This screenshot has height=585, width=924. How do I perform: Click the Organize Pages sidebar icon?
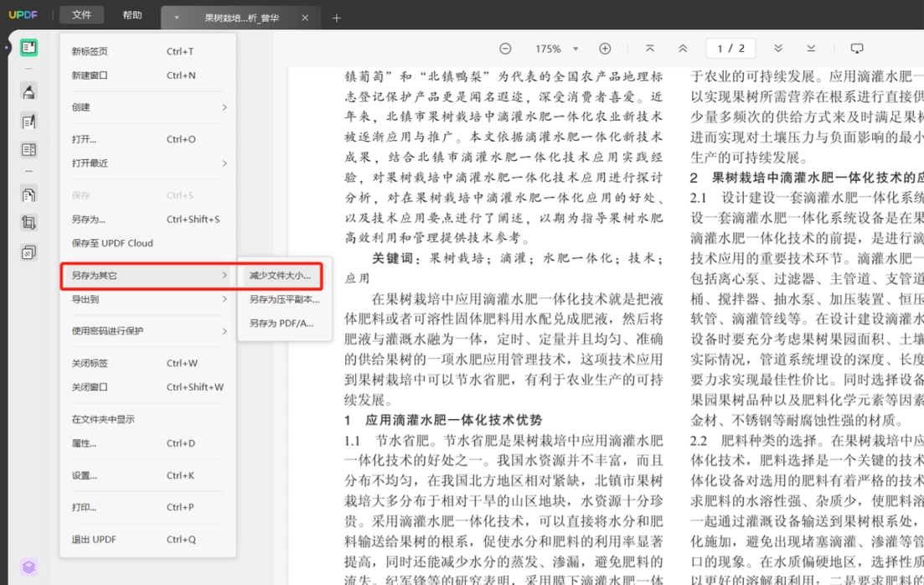[x=28, y=194]
